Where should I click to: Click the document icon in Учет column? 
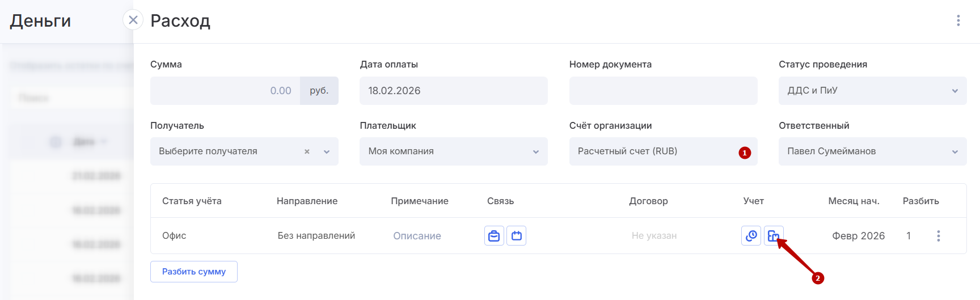click(773, 236)
